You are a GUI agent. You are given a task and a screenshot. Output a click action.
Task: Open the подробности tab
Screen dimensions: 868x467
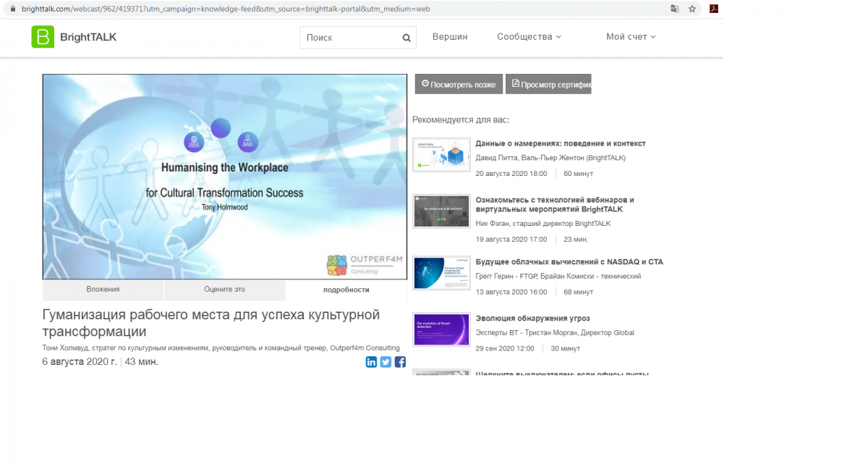tap(346, 290)
